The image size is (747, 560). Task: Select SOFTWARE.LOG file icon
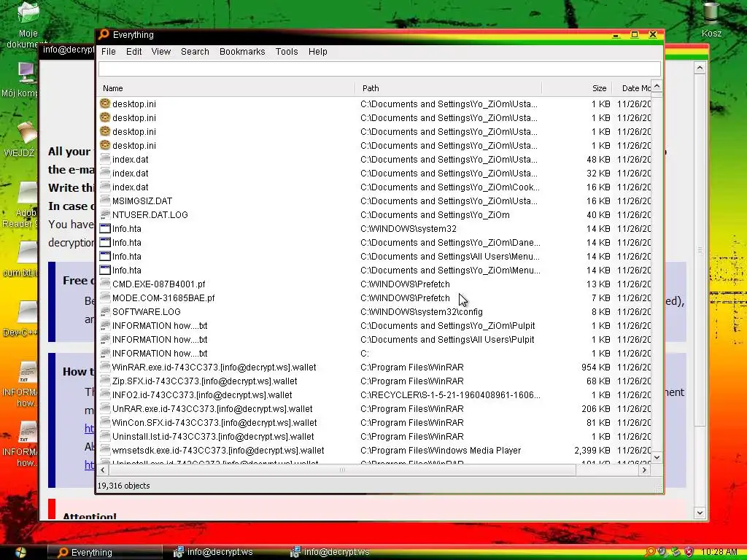(x=105, y=311)
